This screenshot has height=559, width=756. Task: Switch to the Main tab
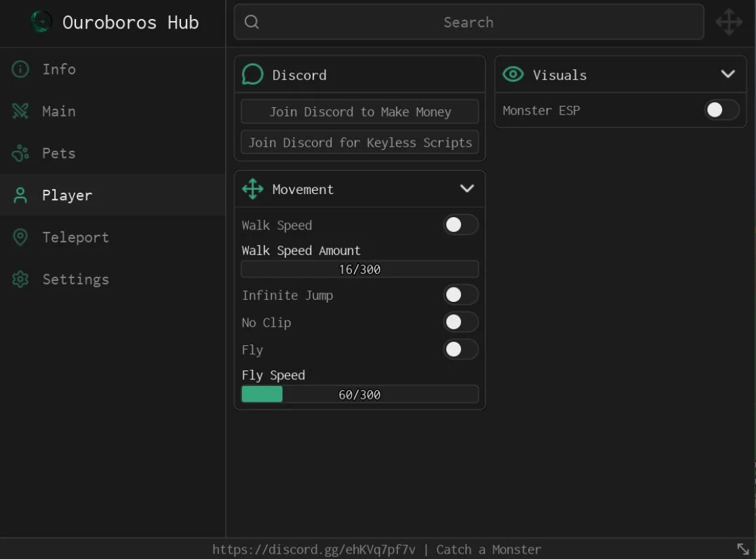(x=113, y=111)
